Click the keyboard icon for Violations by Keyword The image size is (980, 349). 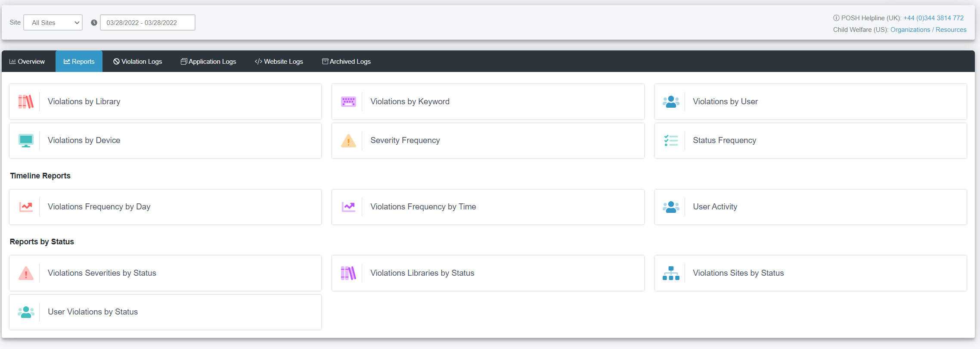(x=348, y=102)
